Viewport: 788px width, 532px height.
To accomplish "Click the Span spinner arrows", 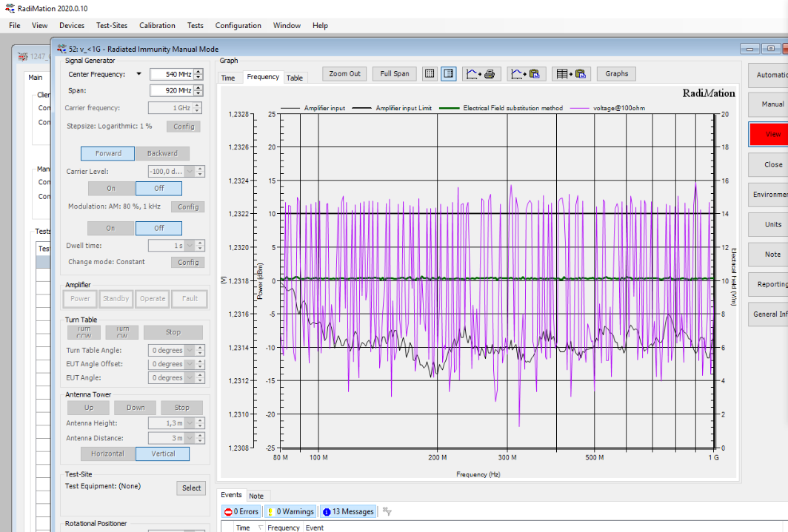I will click(x=198, y=90).
